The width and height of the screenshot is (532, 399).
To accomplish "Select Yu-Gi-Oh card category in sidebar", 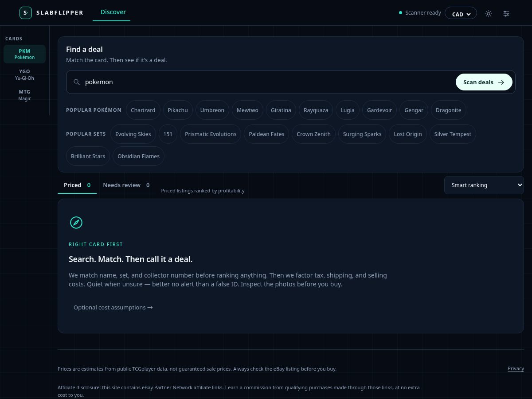I will click(24, 74).
